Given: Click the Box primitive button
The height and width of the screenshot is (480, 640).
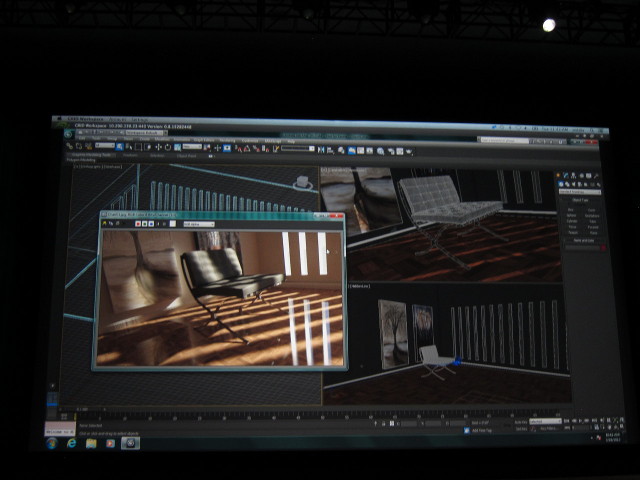Looking at the screenshot, I should click(x=570, y=210).
